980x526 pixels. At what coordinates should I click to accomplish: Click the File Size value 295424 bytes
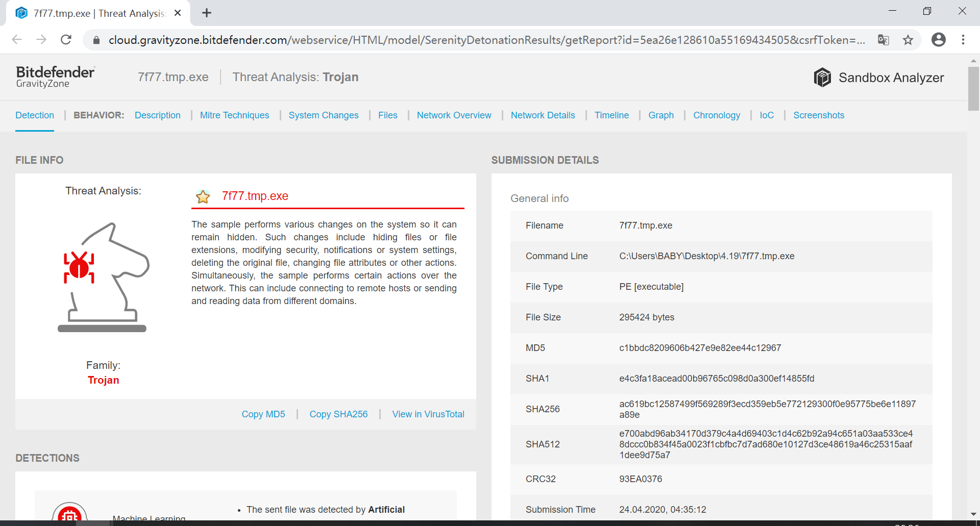(x=647, y=317)
